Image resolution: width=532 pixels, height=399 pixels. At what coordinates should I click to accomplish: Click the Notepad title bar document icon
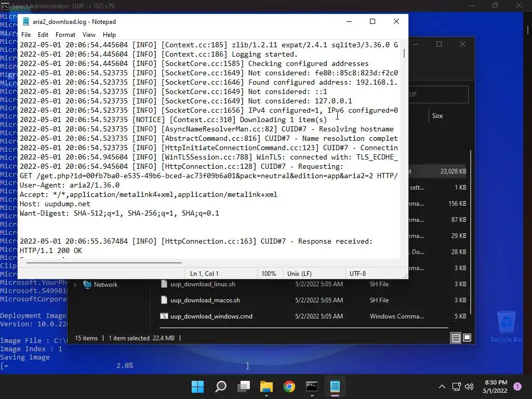tap(26, 21)
